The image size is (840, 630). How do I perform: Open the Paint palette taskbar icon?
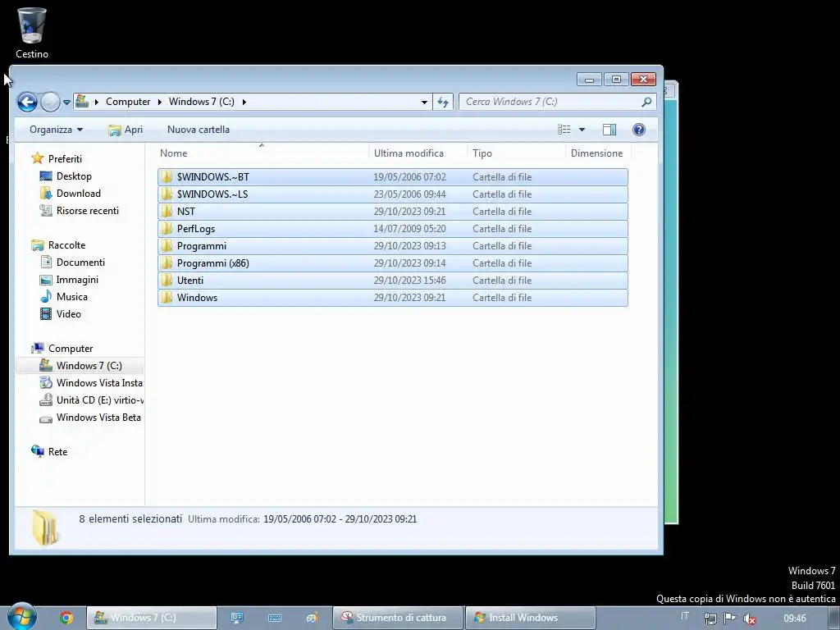[313, 618]
